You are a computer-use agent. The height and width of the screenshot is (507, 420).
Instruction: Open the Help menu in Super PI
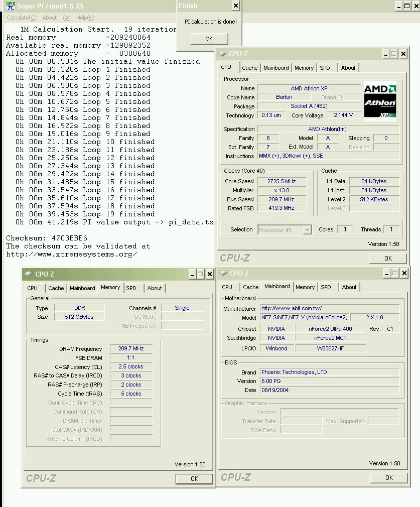pos(85,18)
